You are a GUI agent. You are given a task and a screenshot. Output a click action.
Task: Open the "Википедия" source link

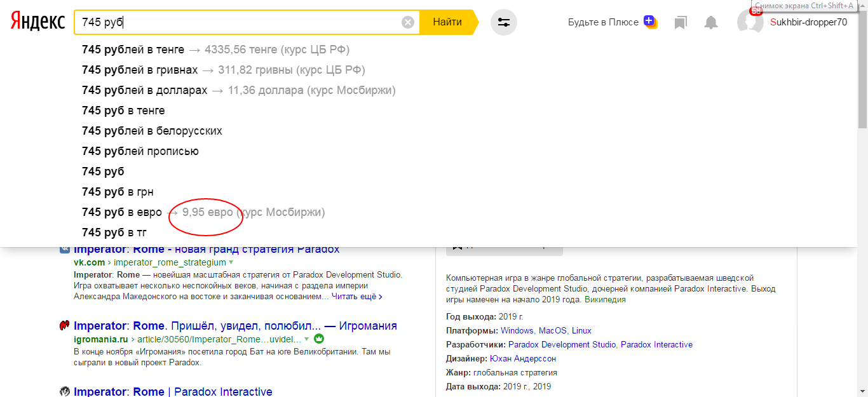coord(605,299)
